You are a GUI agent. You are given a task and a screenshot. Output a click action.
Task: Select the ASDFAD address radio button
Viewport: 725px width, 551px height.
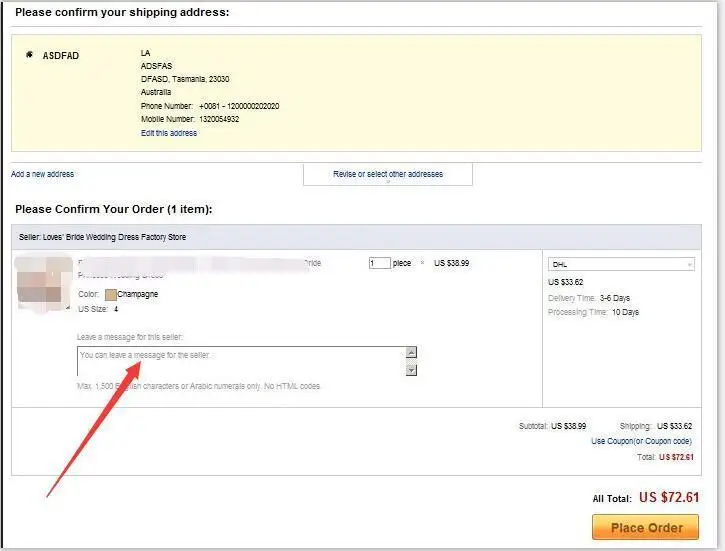tap(29, 55)
